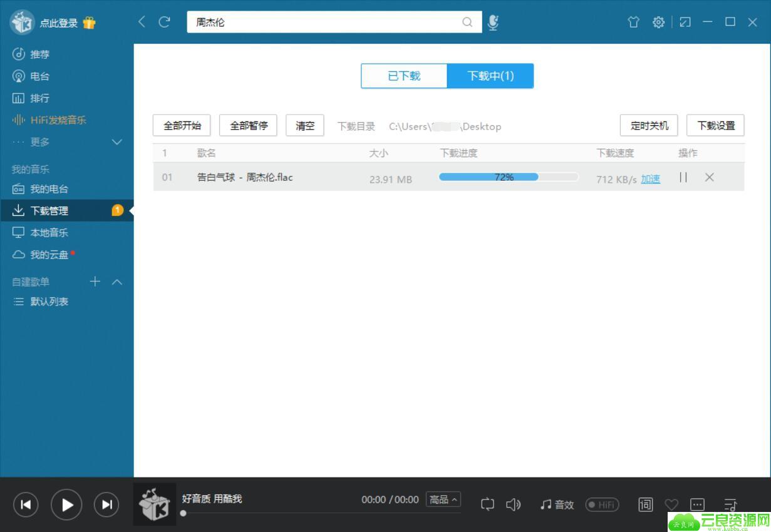
Task: Pause the 告白气球 download
Action: [683, 178]
